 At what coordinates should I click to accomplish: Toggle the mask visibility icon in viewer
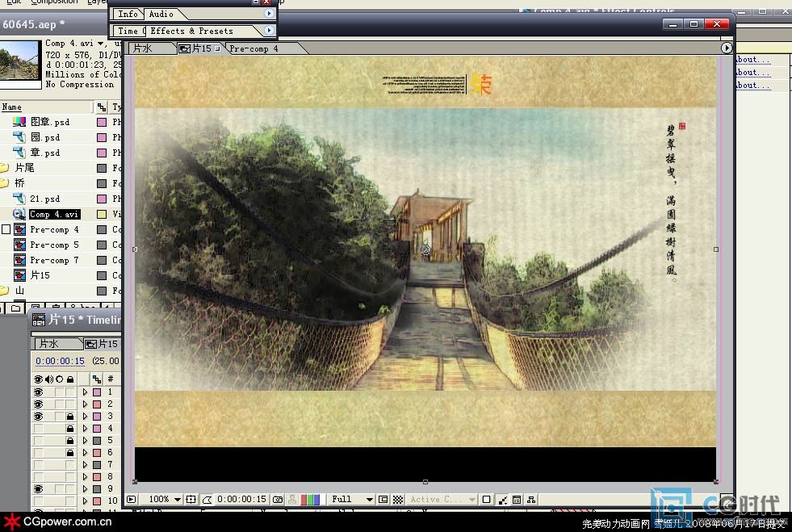[207, 499]
